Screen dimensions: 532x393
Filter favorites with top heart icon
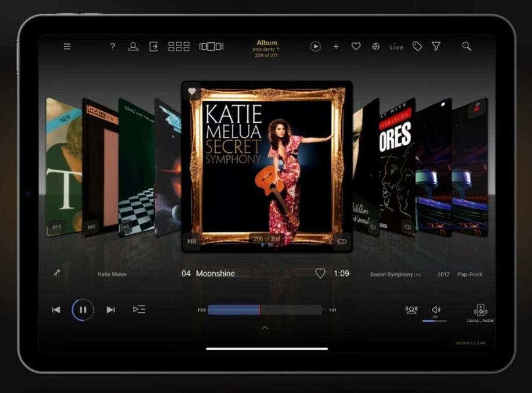[356, 46]
